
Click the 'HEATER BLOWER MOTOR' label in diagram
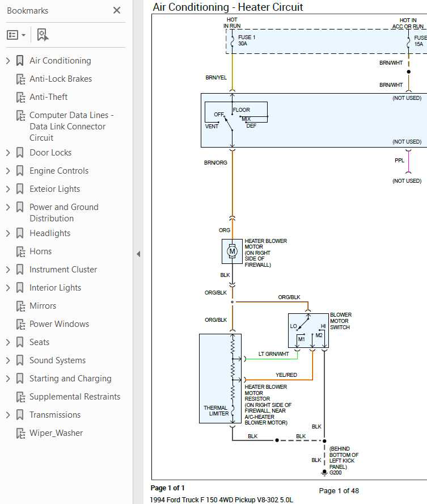click(265, 243)
